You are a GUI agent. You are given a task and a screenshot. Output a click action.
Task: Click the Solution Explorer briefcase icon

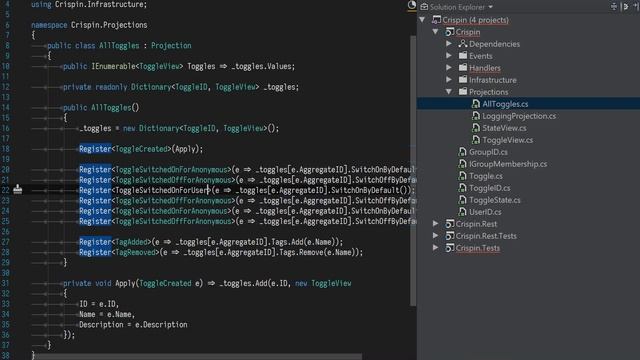pos(424,7)
